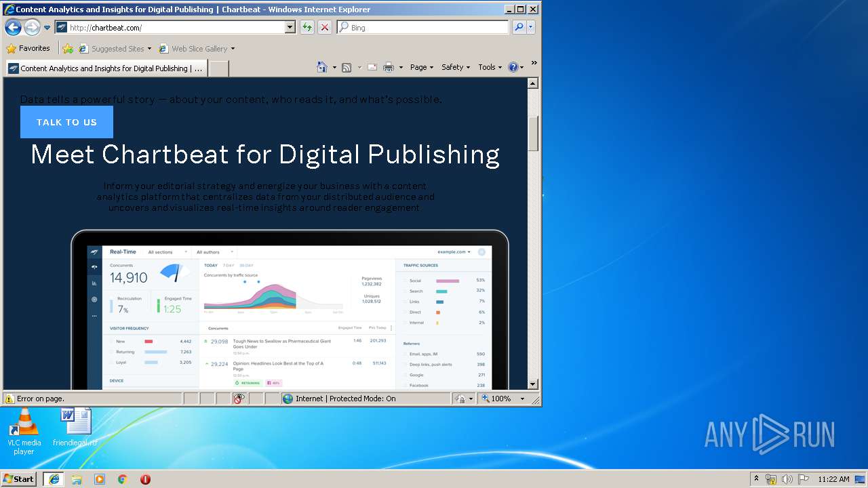Show hidden system tray icons arrow
The height and width of the screenshot is (488, 868).
[x=756, y=479]
